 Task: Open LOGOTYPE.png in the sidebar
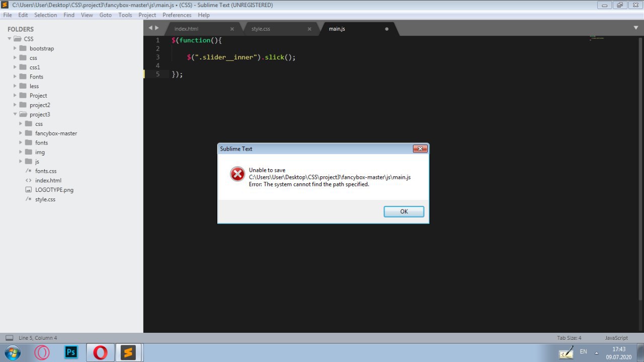point(54,190)
